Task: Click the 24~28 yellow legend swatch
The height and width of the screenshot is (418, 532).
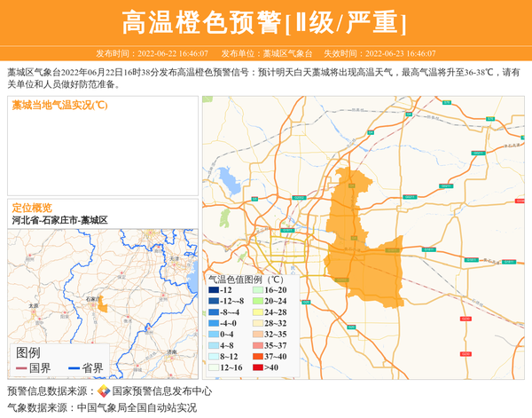Action: 258,312
